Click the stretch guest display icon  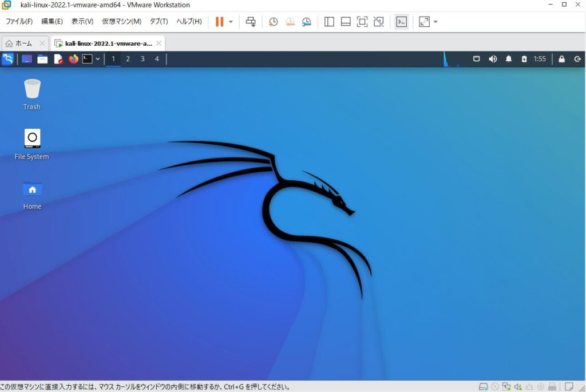pyautogui.click(x=424, y=22)
